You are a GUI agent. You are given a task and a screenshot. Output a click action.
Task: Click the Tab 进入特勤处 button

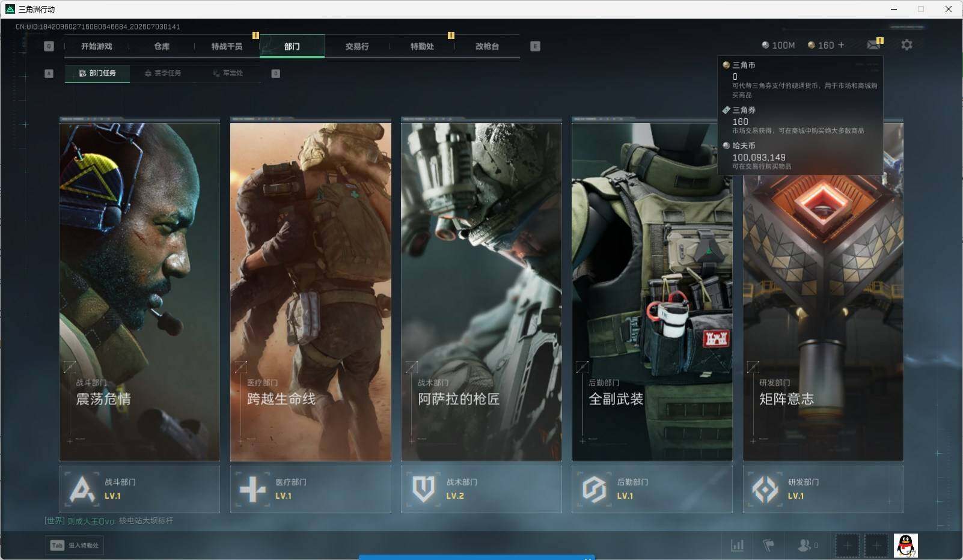(x=75, y=546)
